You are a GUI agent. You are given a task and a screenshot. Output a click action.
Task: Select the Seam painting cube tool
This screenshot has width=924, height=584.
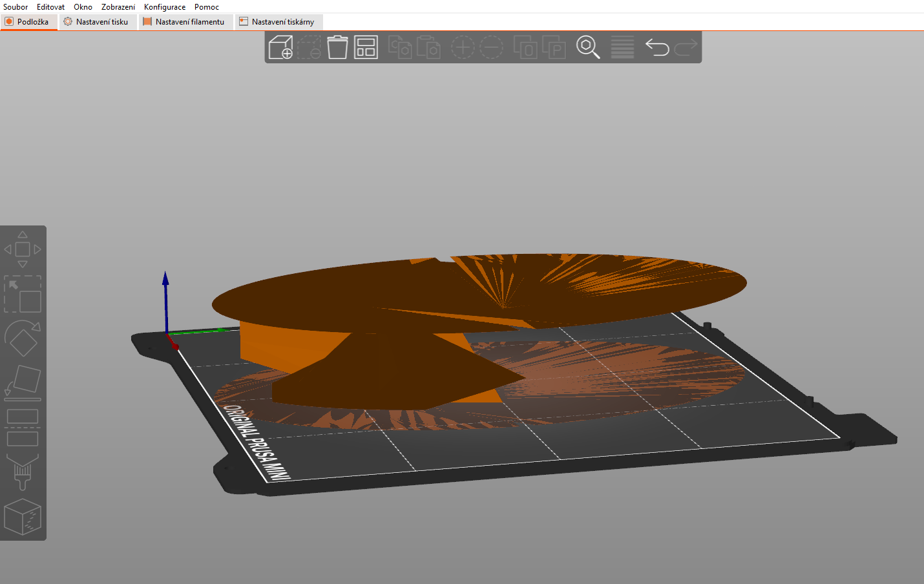(x=23, y=516)
